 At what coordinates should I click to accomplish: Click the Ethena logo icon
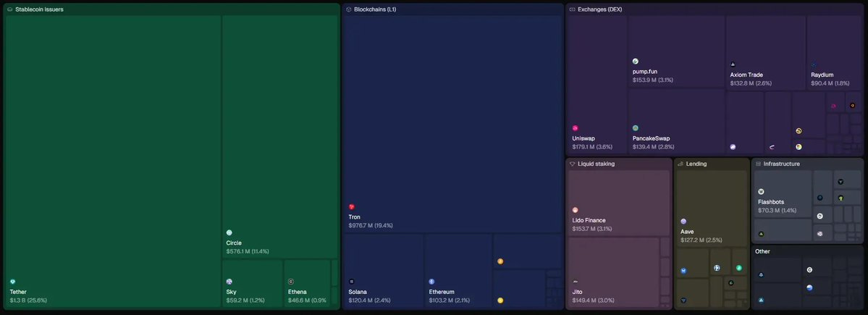tap(291, 282)
